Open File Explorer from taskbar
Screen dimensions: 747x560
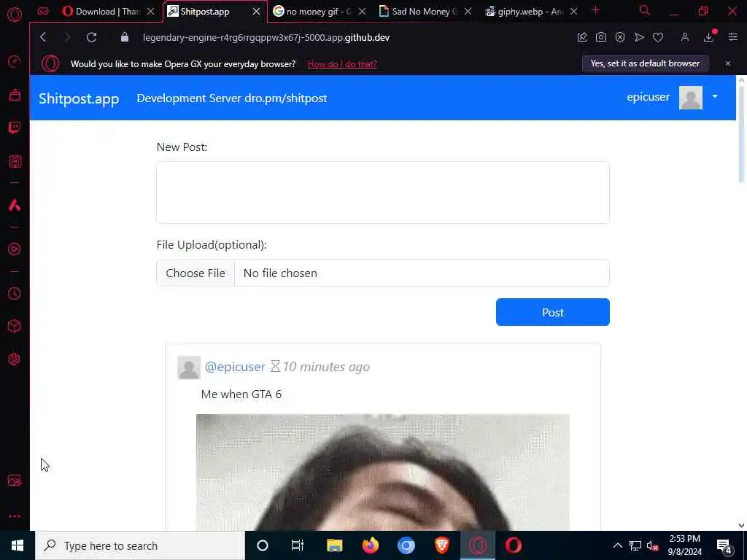pyautogui.click(x=334, y=545)
